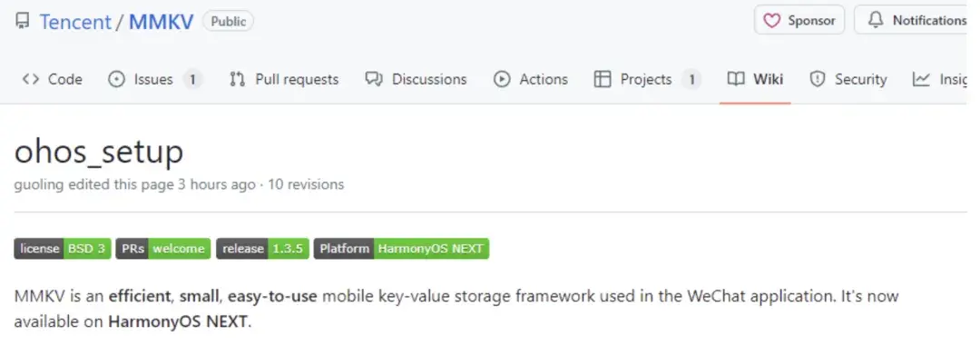980x356 pixels.
Task: Click the Issues circle-dot icon
Action: click(x=116, y=79)
